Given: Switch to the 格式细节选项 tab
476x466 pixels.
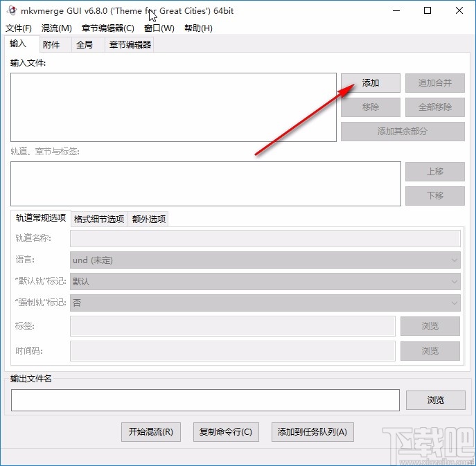Looking at the screenshot, I should click(99, 219).
